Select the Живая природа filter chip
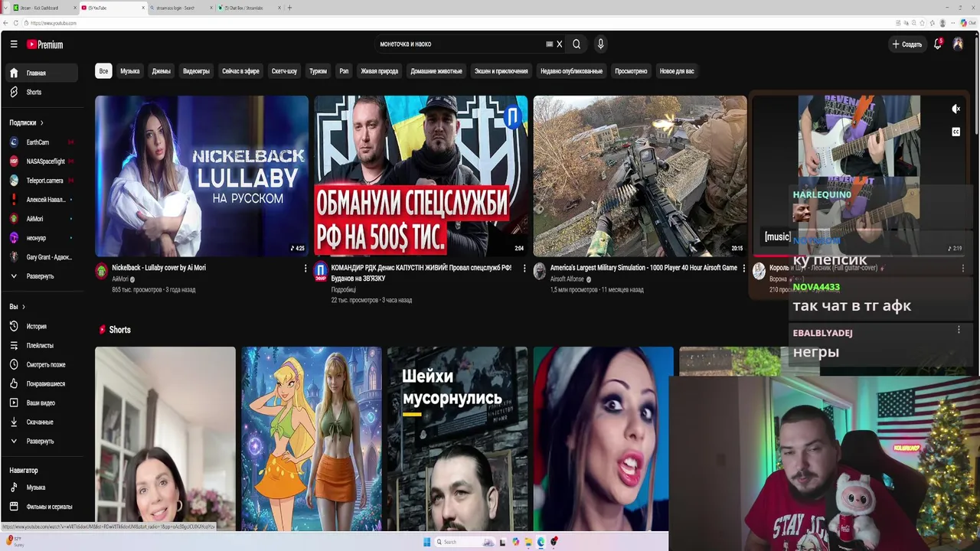 [379, 71]
